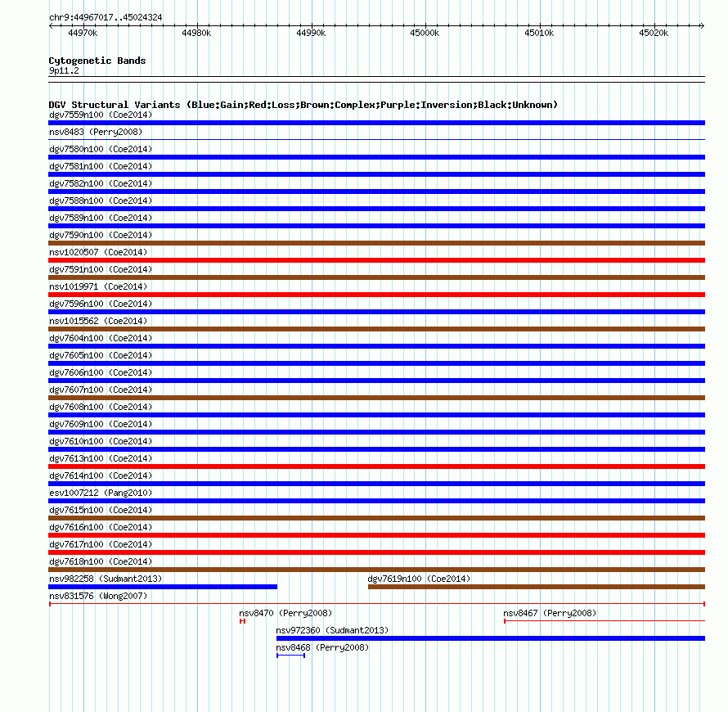Screen dimensions: 728x712
Task: Open the nsv831576 (Wong2007) label
Action: click(98, 596)
